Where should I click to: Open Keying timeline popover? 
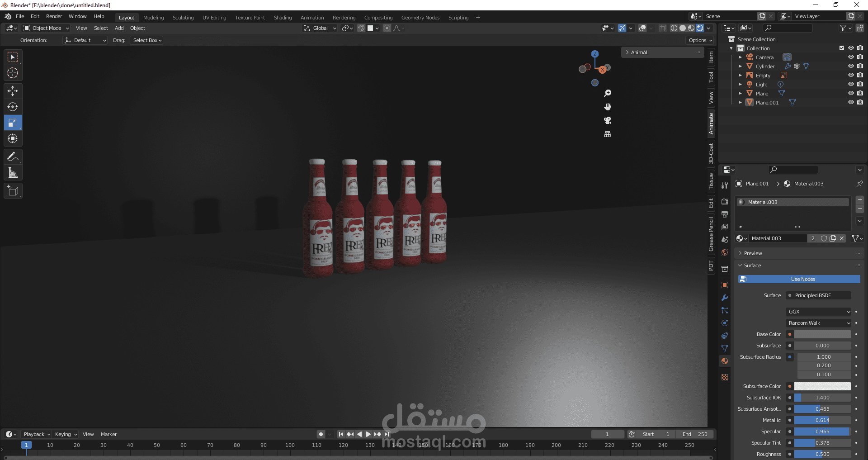point(66,434)
